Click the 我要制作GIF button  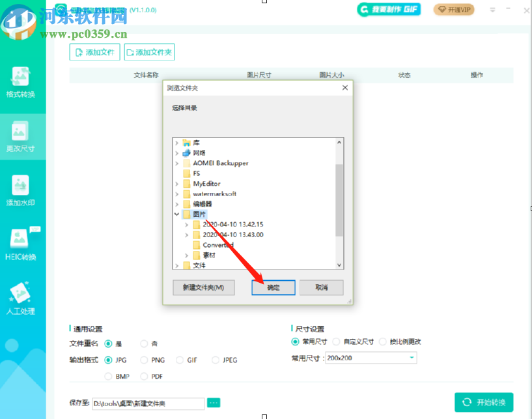pos(388,9)
